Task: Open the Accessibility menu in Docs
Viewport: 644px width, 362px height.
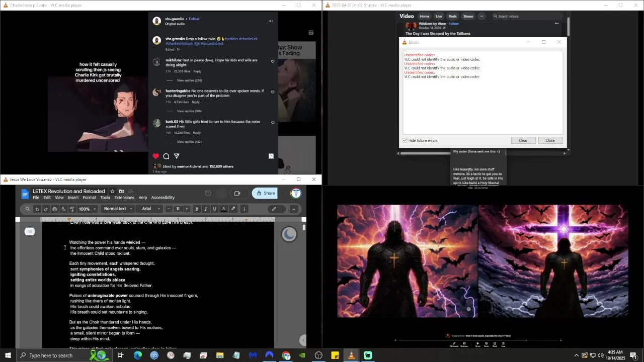Action: pos(163,198)
